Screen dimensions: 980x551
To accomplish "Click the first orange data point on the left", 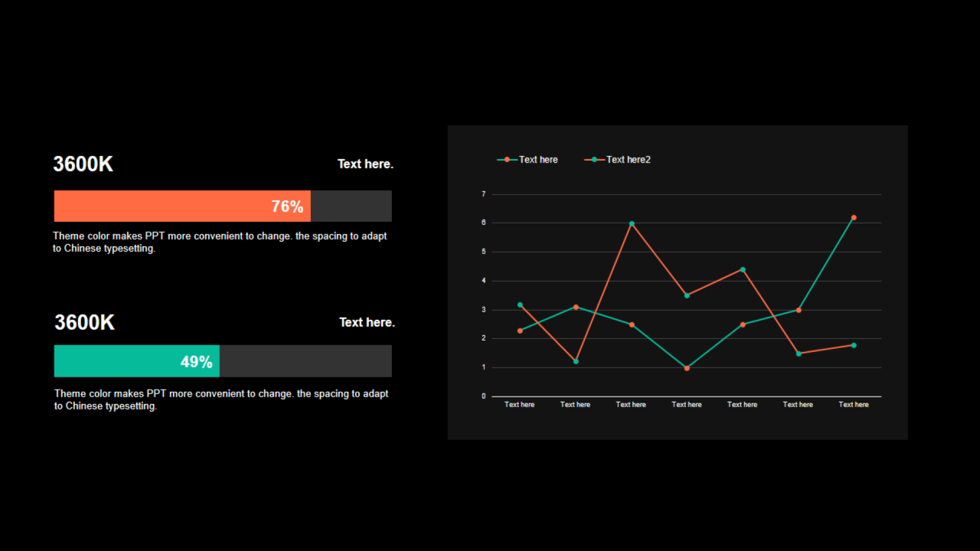I will [x=520, y=331].
